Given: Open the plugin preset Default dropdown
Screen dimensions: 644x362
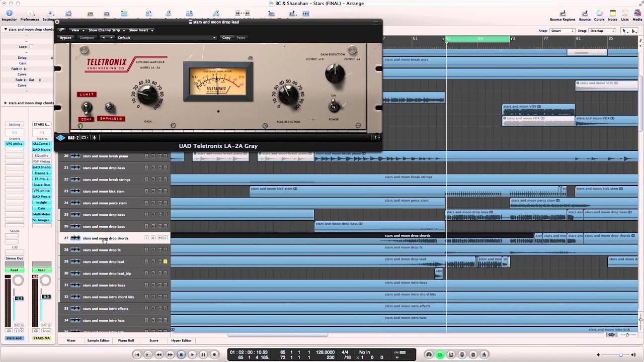Looking at the screenshot, I should coord(166,38).
